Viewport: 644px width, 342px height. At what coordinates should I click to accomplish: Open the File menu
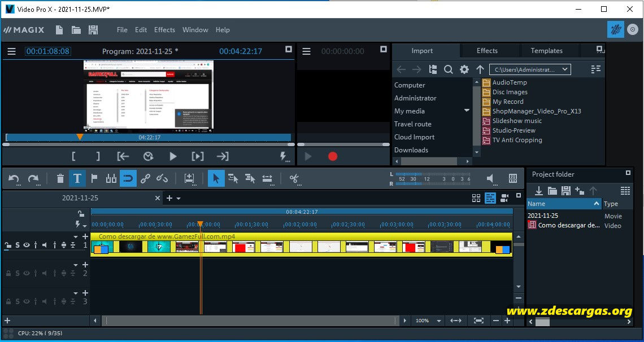click(x=122, y=29)
